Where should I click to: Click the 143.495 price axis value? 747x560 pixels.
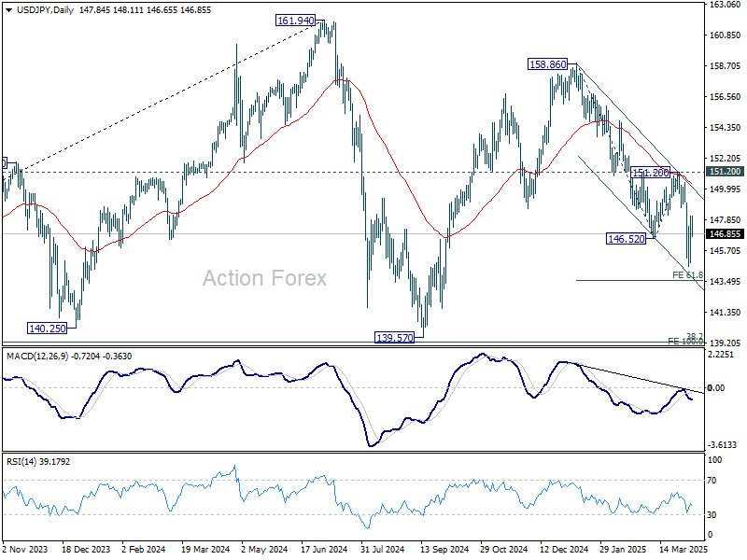click(725, 282)
